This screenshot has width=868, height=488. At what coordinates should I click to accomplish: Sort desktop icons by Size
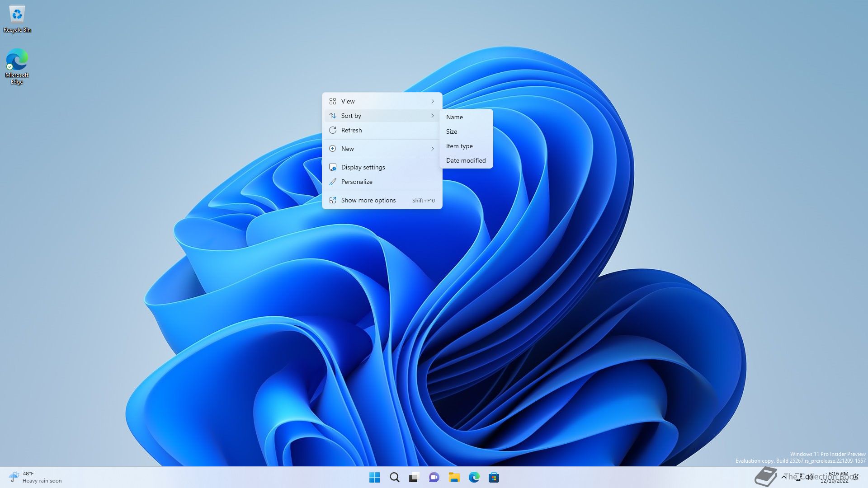pos(466,131)
